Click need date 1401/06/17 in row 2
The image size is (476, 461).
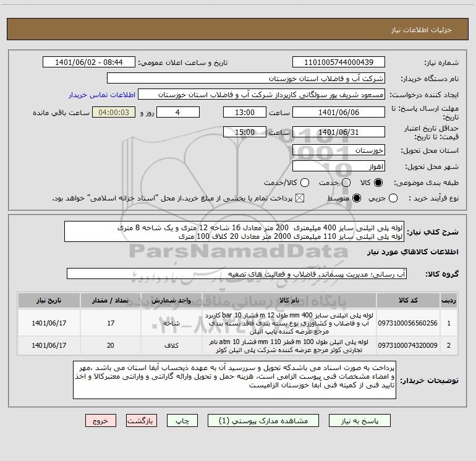click(49, 345)
